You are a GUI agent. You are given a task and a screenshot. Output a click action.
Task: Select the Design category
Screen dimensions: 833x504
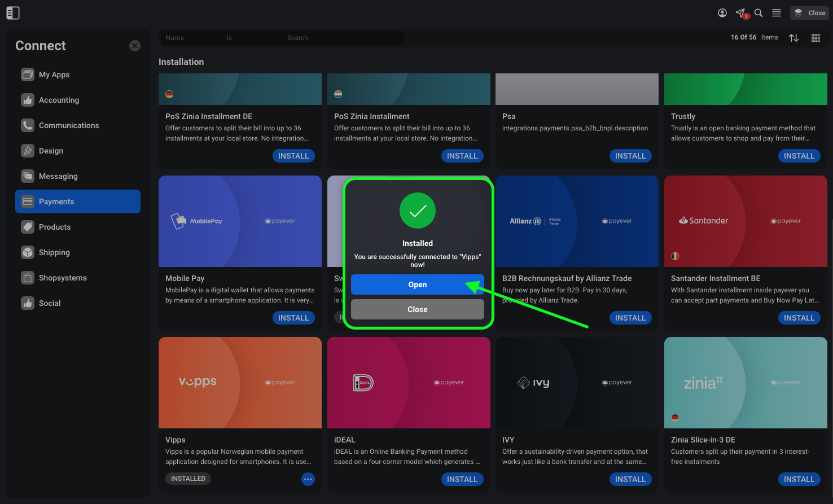coord(78,151)
